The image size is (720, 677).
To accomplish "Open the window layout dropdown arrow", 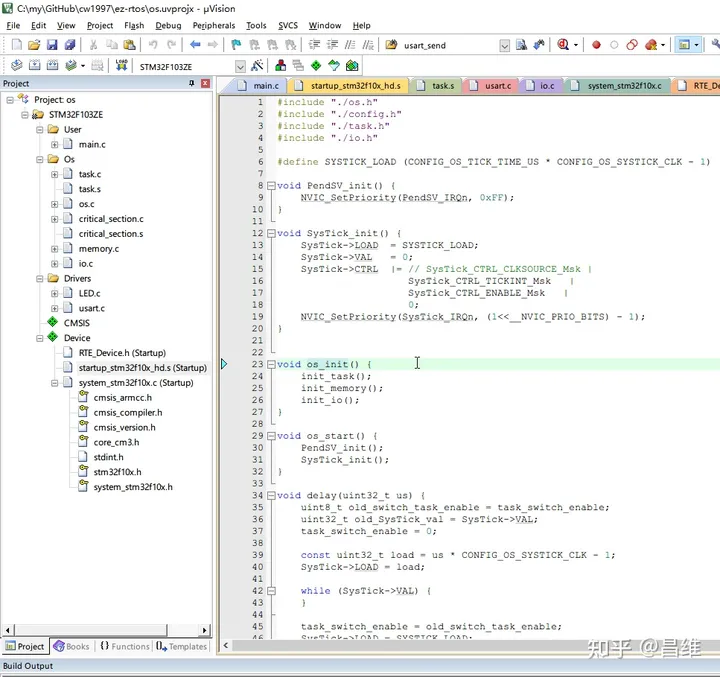I will click(696, 45).
